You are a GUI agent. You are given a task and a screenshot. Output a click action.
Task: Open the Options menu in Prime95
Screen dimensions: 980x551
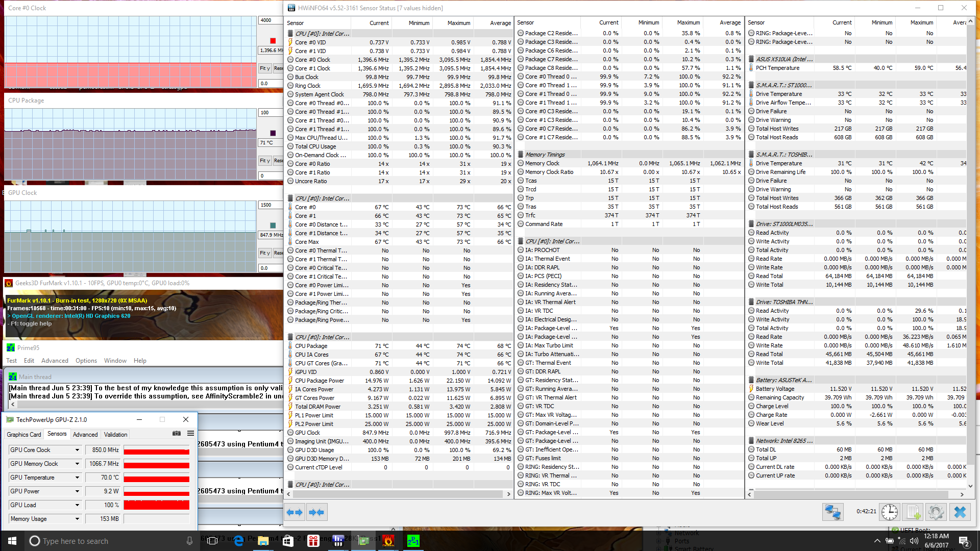[86, 361]
